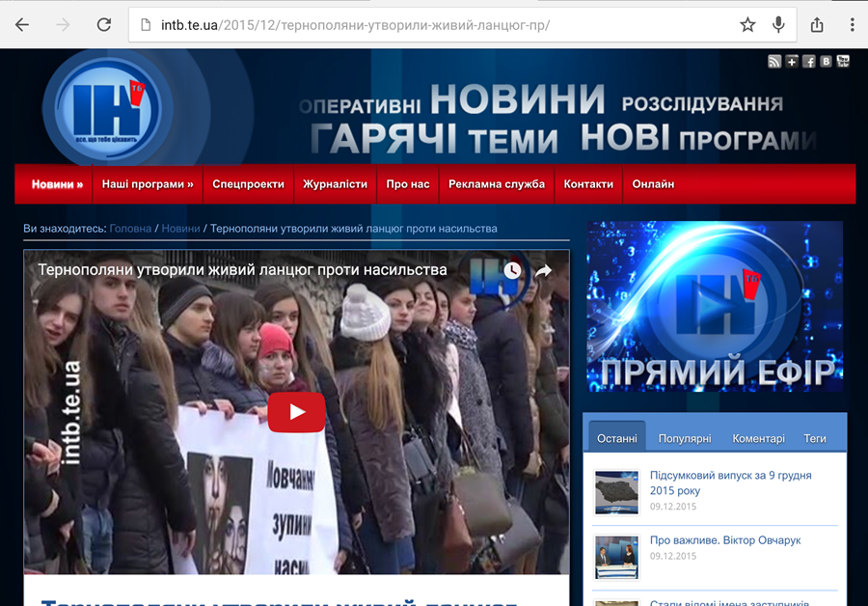This screenshot has width=868, height=606.
Task: Click the date under Підсумковий випуск article
Action: [x=673, y=507]
